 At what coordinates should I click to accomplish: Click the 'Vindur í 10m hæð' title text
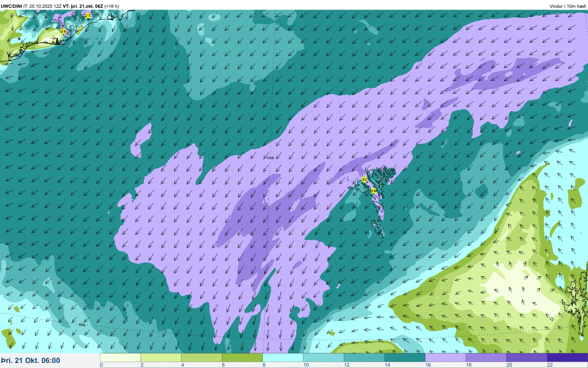(x=568, y=6)
